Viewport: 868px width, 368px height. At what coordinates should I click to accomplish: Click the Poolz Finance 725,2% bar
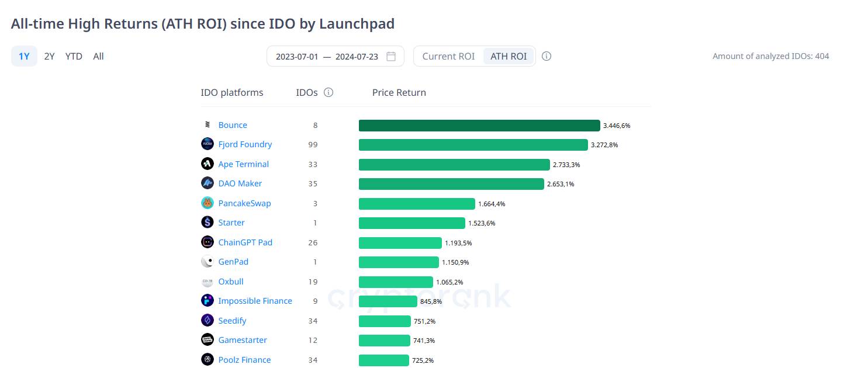point(384,360)
